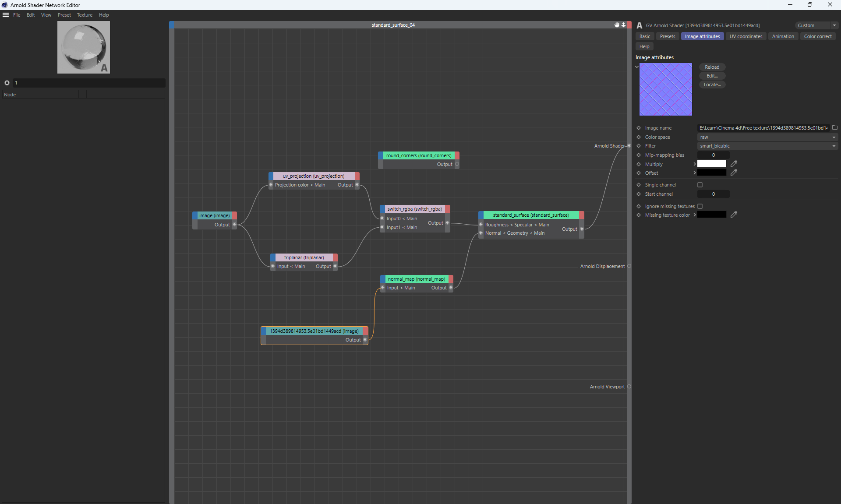This screenshot has width=841, height=504.
Task: Click the vertical arrows icon in graph header
Action: [623, 25]
